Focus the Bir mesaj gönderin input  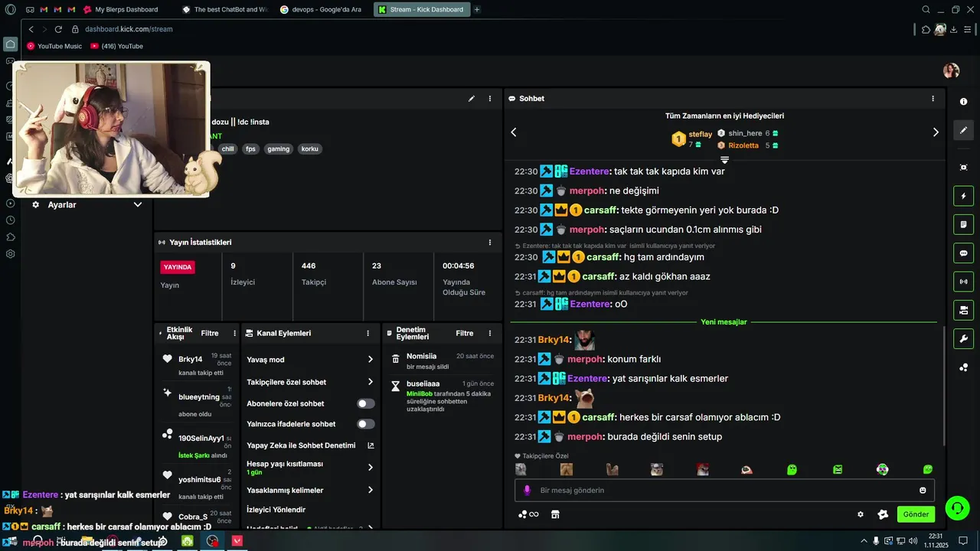[x=724, y=491]
